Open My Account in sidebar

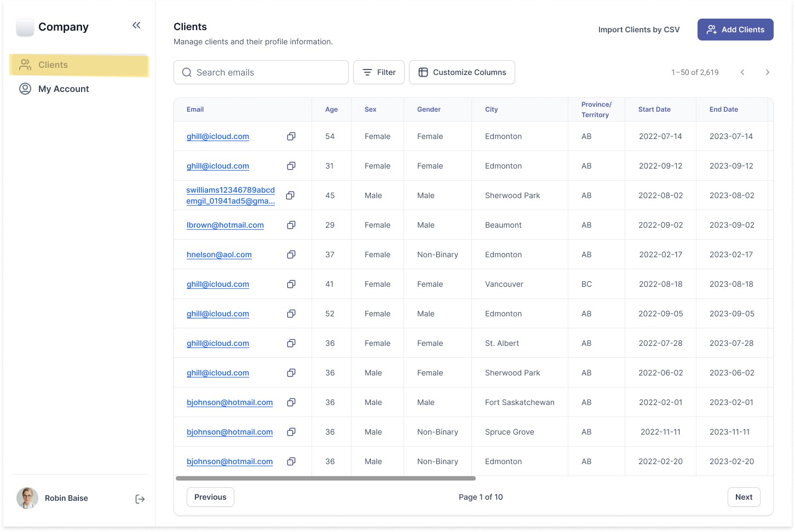tap(64, 89)
